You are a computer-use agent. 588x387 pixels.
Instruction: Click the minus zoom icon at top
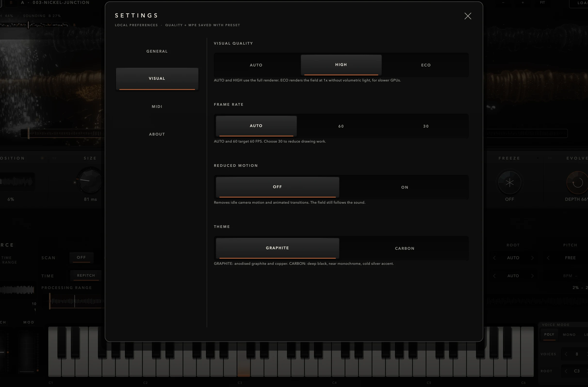click(x=503, y=2)
